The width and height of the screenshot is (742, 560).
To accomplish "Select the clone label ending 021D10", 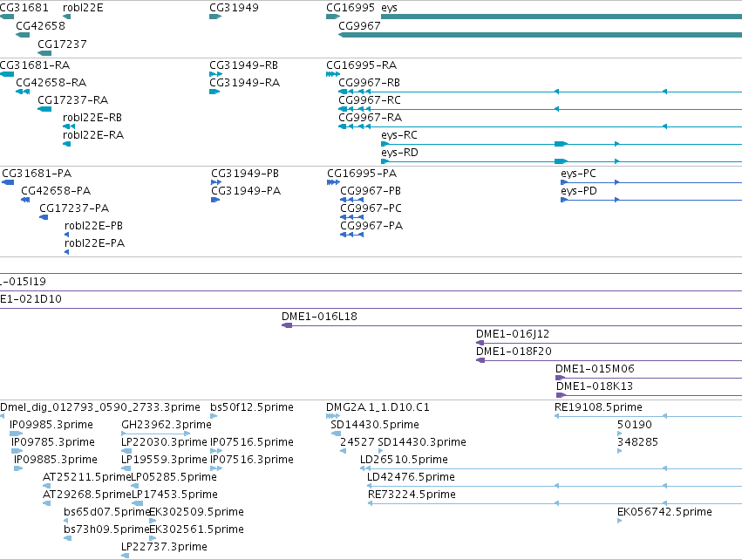I will pos(31,299).
